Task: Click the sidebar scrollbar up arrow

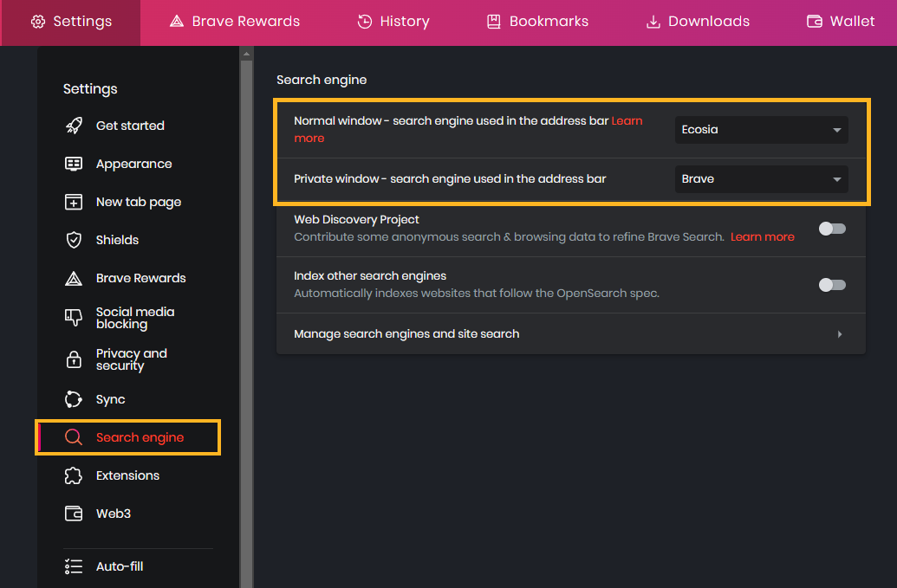Action: pos(246,54)
